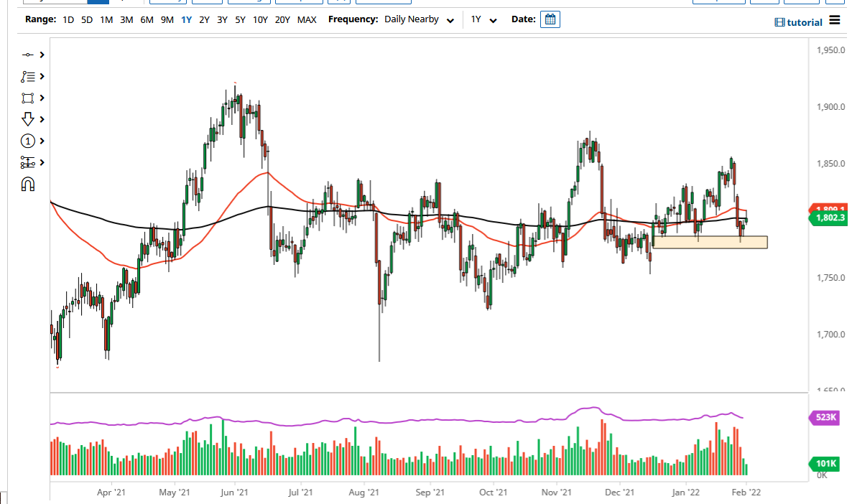This screenshot has height=504, width=852.
Task: Click the Oct '21 date axis label
Action: [x=493, y=492]
